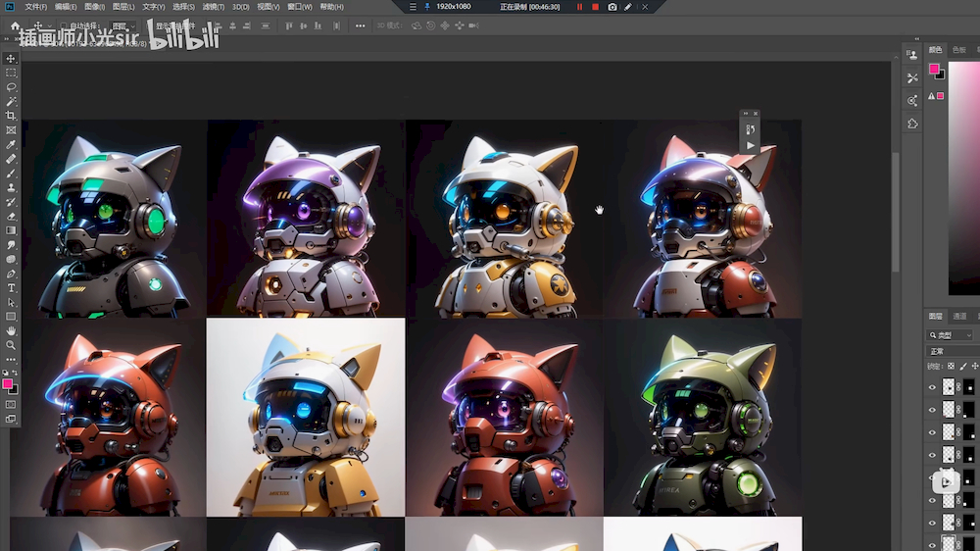Viewport: 980px width, 551px height.
Task: Open the Move tool preset dropdown arrow
Action: tap(49, 26)
